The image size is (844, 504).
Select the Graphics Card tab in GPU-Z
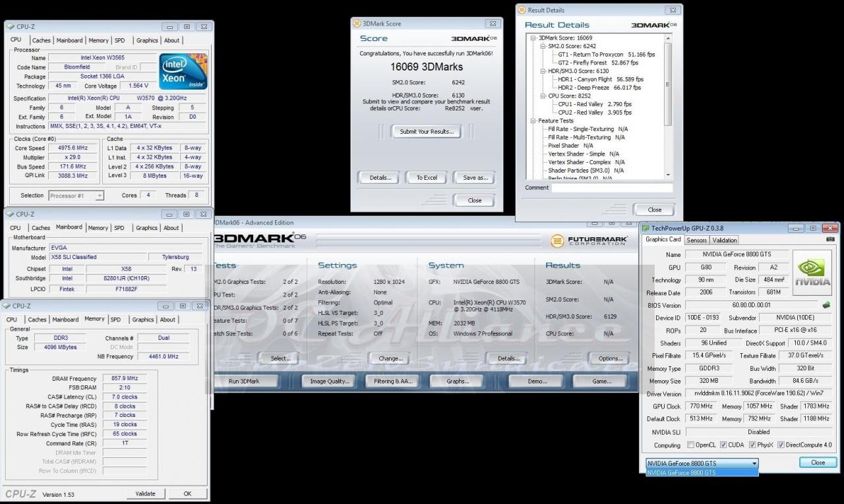(663, 240)
